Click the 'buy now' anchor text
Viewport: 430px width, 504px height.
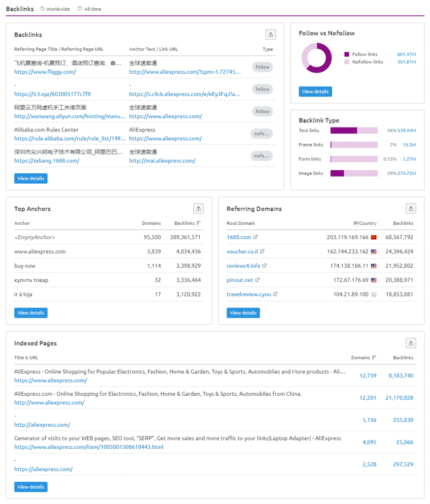(25, 266)
